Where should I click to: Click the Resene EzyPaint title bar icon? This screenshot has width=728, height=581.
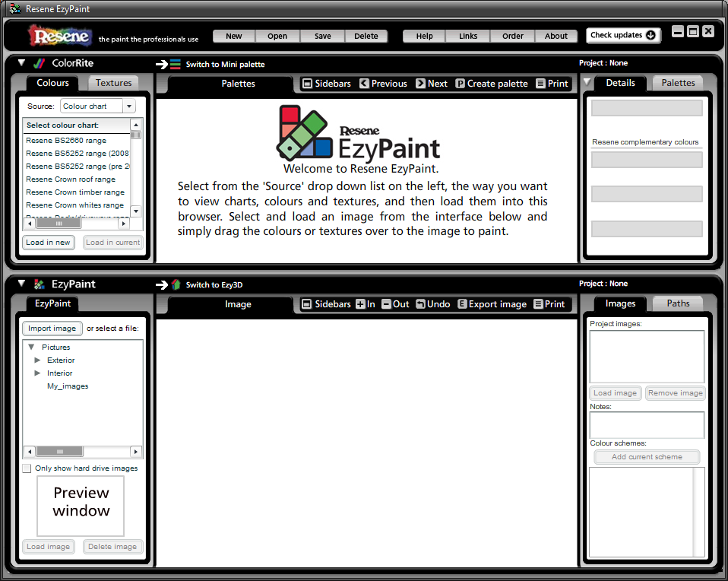15,9
